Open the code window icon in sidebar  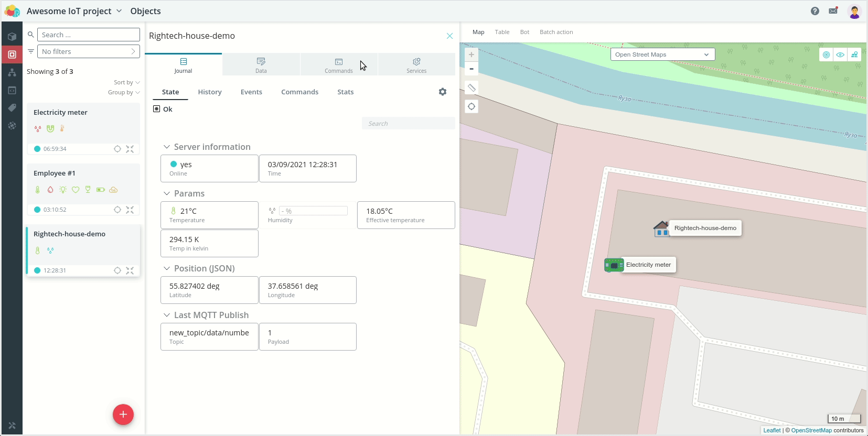[12, 90]
